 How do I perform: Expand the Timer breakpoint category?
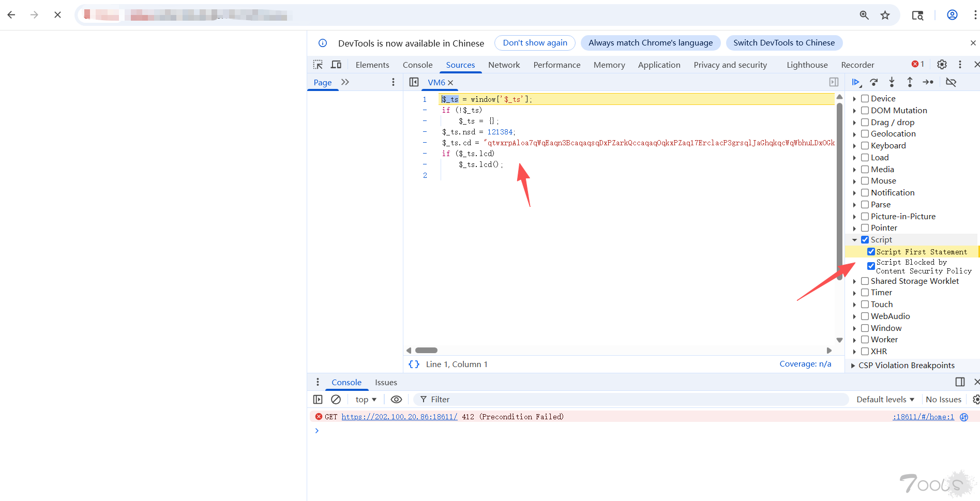click(854, 293)
